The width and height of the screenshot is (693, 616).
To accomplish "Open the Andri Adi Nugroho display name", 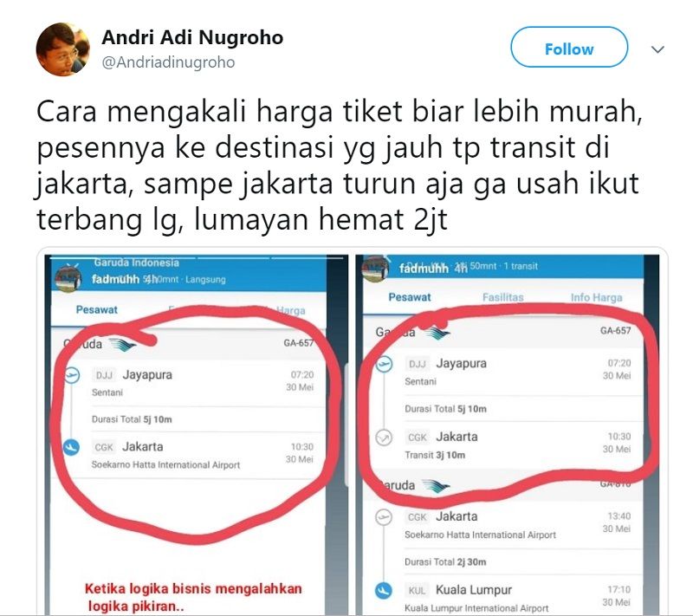I will (x=192, y=37).
